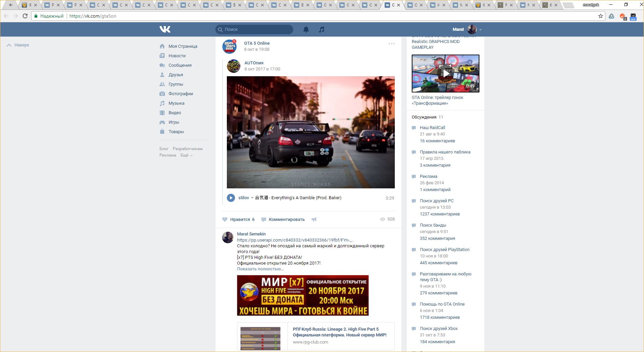Play the stilov audio track
This screenshot has height=352, width=644.
(231, 198)
